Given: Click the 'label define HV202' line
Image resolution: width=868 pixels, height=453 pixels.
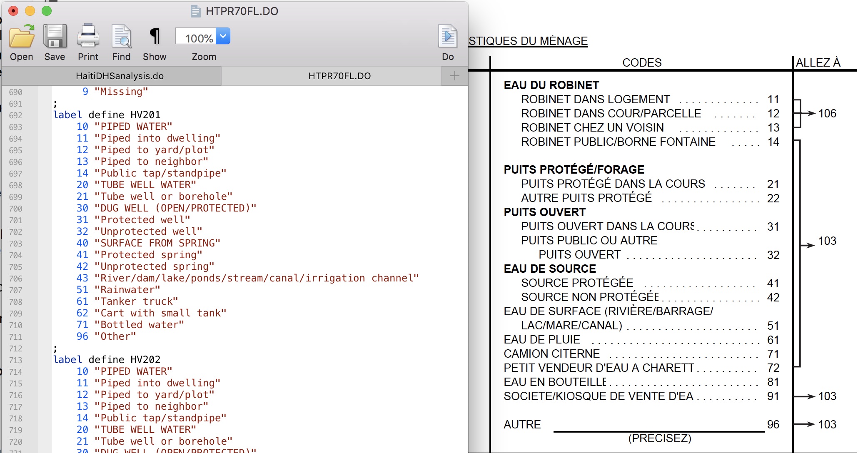Looking at the screenshot, I should [107, 359].
